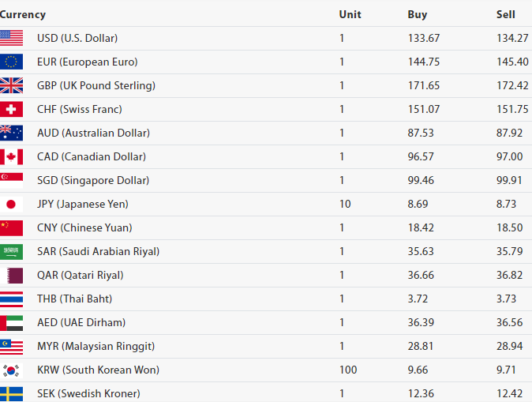Select SGD (Singapore Dollar) currency name
The height and width of the screenshot is (402, 532).
click(93, 180)
